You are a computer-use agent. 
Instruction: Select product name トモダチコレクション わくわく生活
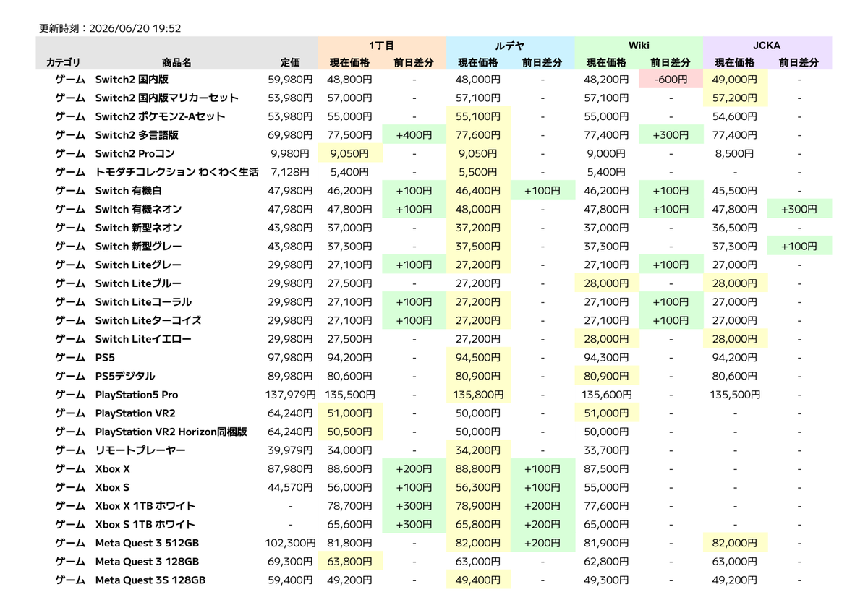176,172
